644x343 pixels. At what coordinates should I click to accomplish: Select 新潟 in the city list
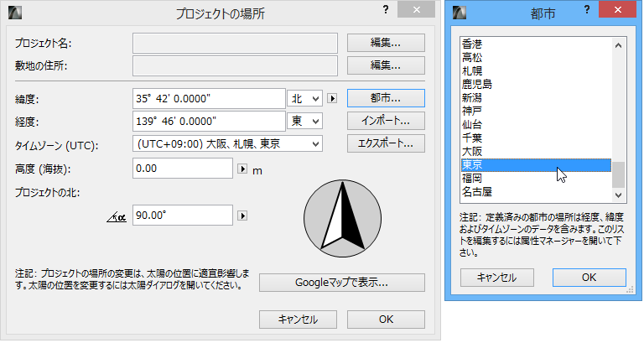tap(536, 98)
